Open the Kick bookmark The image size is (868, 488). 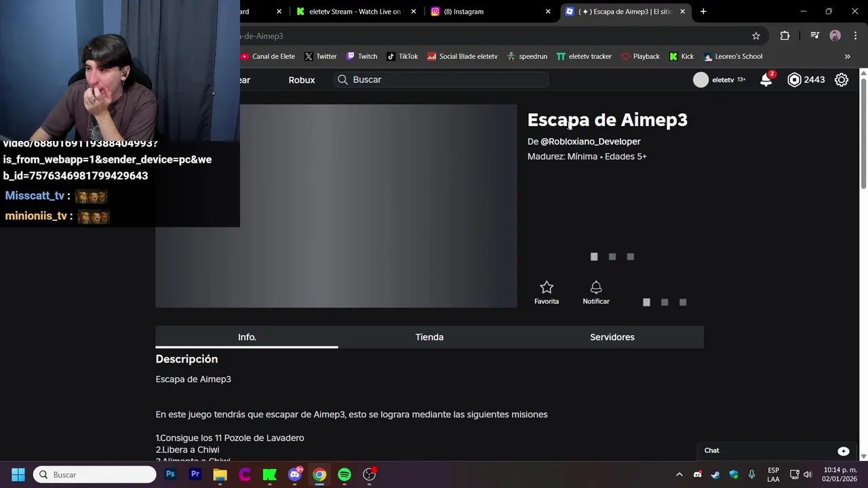[x=682, y=56]
